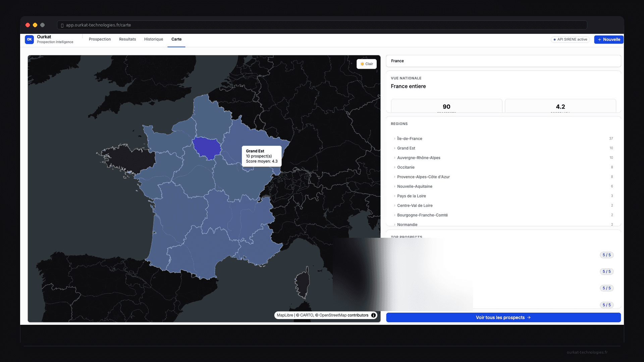Expand the Provence-Alpes-Côte d'Azur chevron
644x362 pixels.
(x=394, y=177)
